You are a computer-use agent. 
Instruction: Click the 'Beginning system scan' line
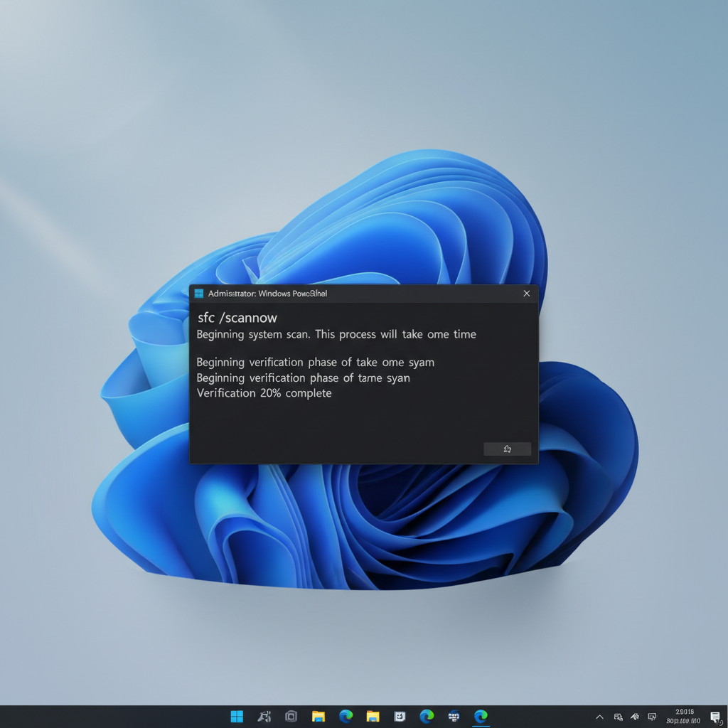(x=336, y=334)
